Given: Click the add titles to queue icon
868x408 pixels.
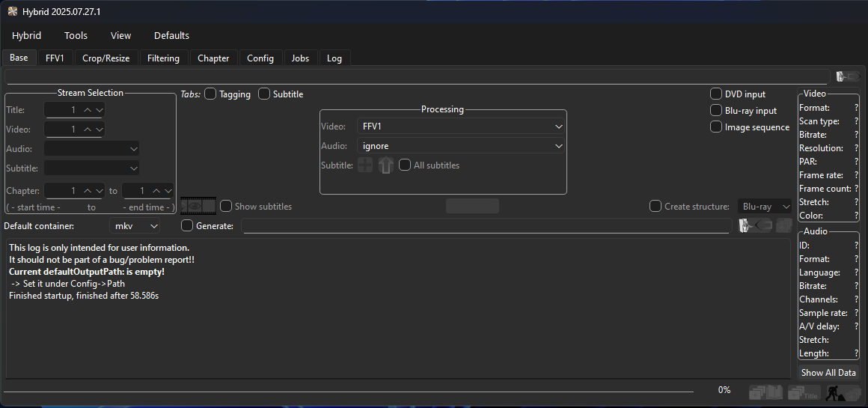Looking at the screenshot, I should coord(803,392).
